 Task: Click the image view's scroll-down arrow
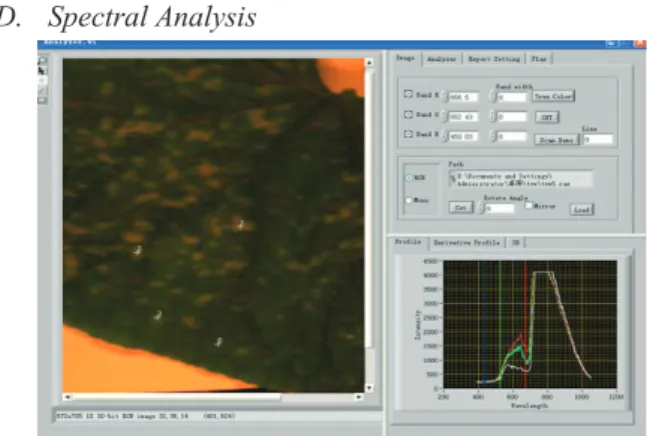pyautogui.click(x=369, y=388)
